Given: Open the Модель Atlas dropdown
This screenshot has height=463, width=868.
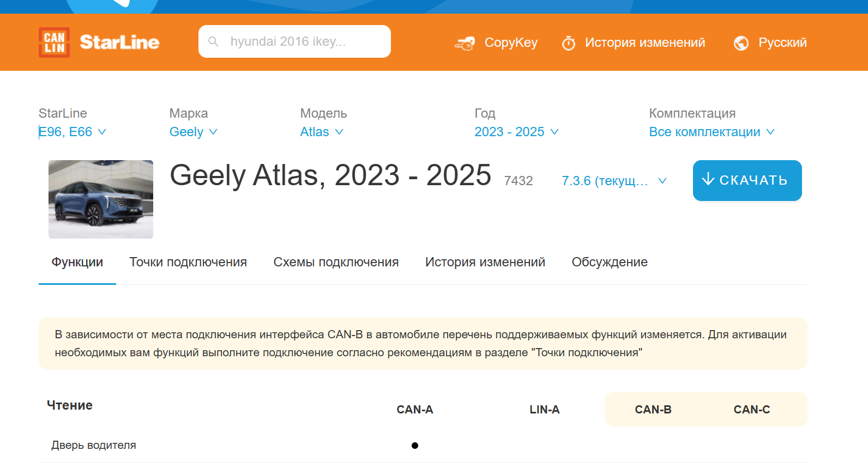Looking at the screenshot, I should 321,132.
